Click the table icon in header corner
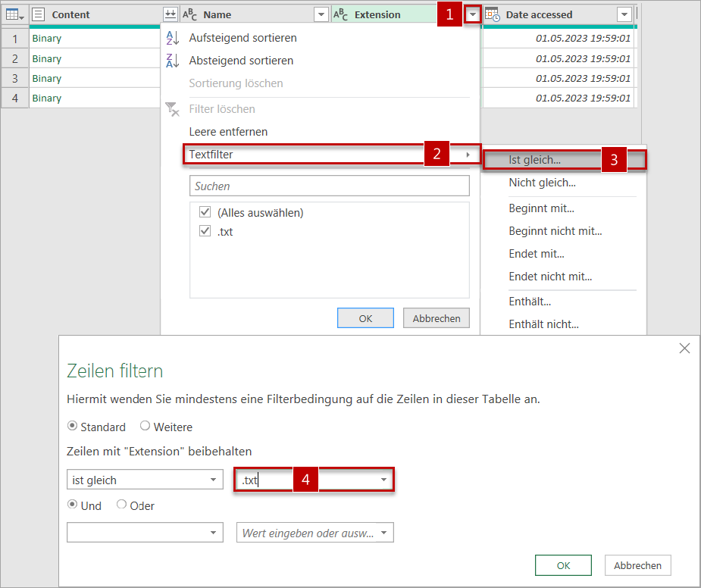Screen dimensions: 701x588 click(x=14, y=14)
